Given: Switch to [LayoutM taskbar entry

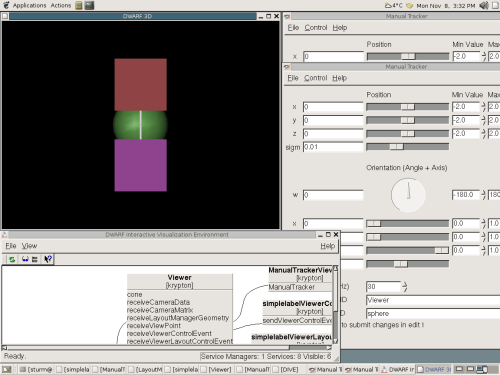Looking at the screenshot, I should click(145, 369).
